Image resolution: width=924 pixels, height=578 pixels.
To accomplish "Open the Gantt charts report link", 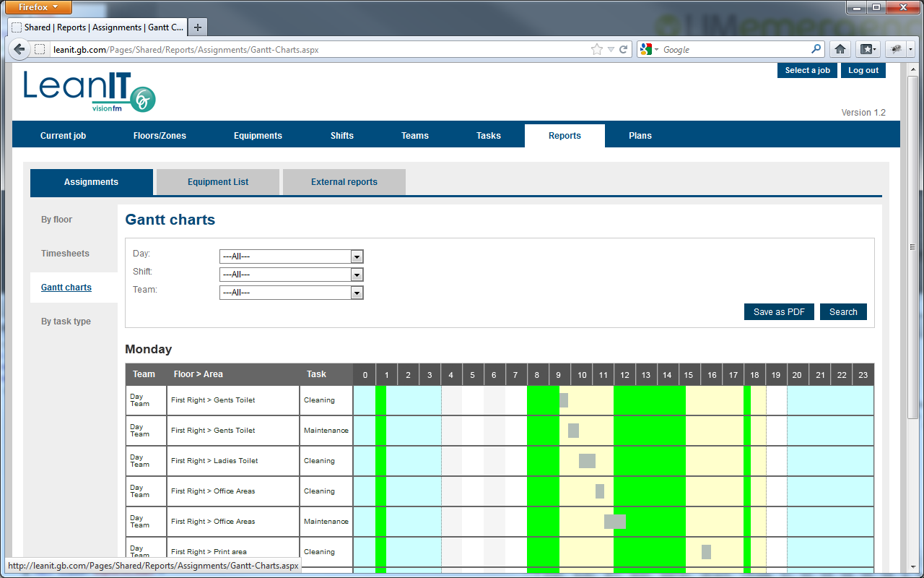I will [66, 288].
